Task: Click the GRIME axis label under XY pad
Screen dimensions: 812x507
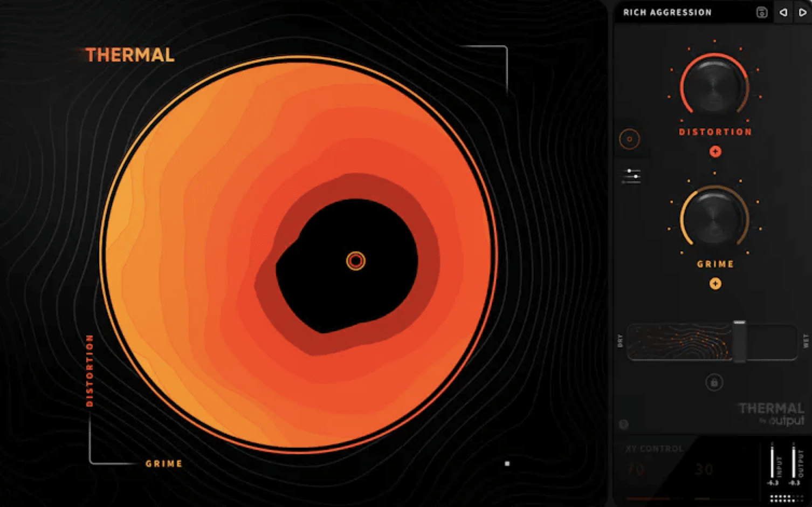Action: [164, 463]
